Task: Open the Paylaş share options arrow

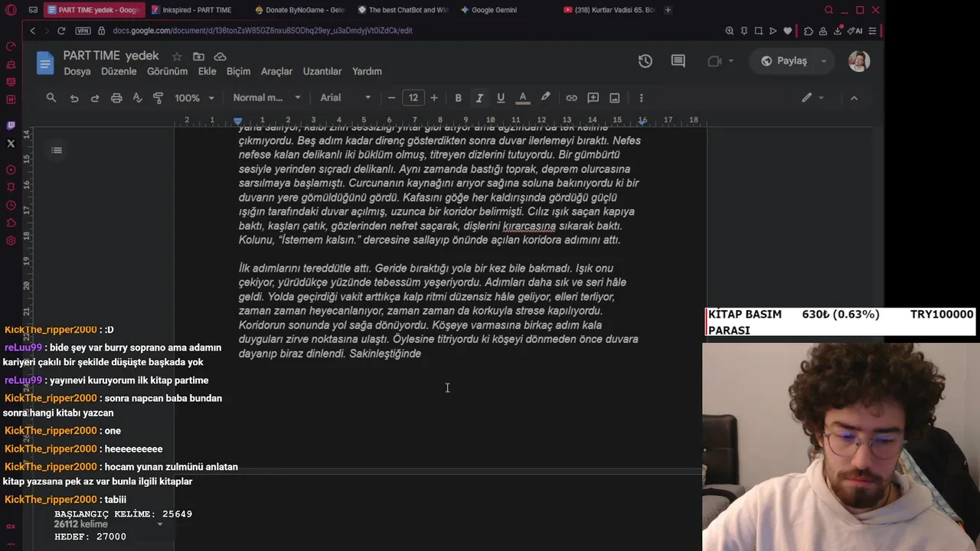Action: 824,61
